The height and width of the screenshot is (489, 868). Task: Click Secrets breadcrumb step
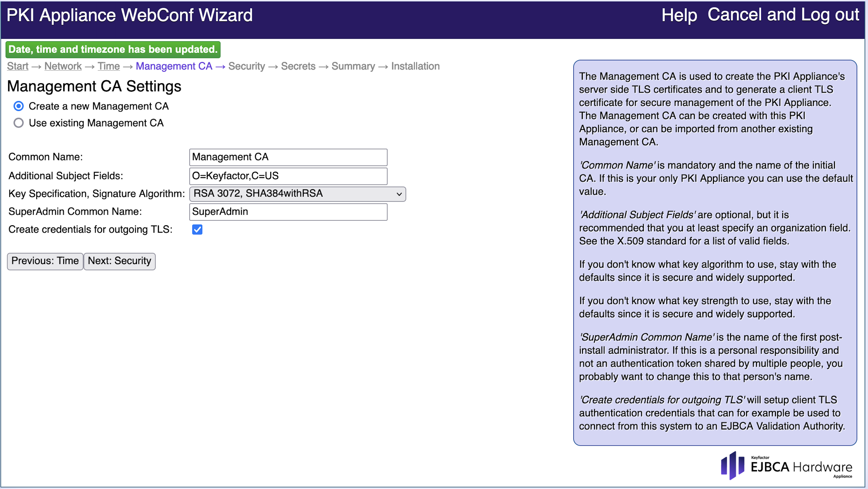[298, 66]
